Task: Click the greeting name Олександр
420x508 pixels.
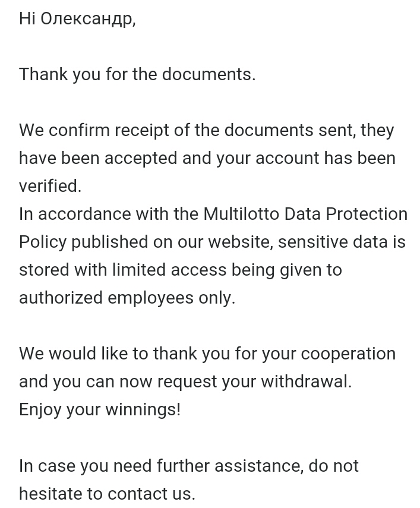Action: tap(88, 19)
